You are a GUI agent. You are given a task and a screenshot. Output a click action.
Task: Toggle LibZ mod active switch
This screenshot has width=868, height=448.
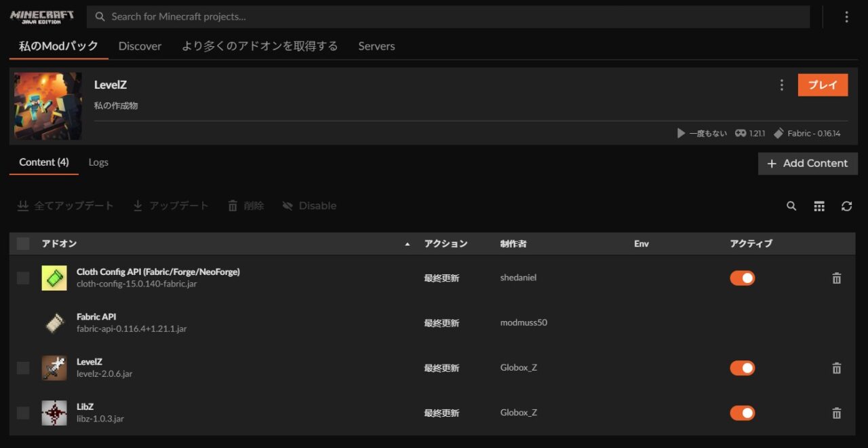point(742,413)
